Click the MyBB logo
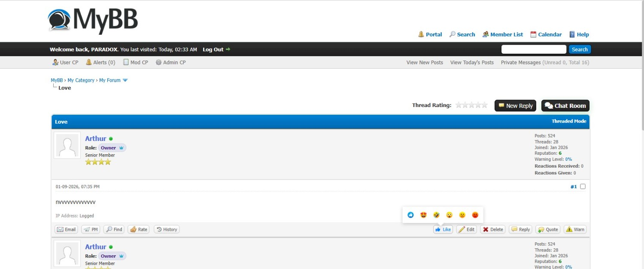This screenshot has height=269, width=644. (x=93, y=21)
